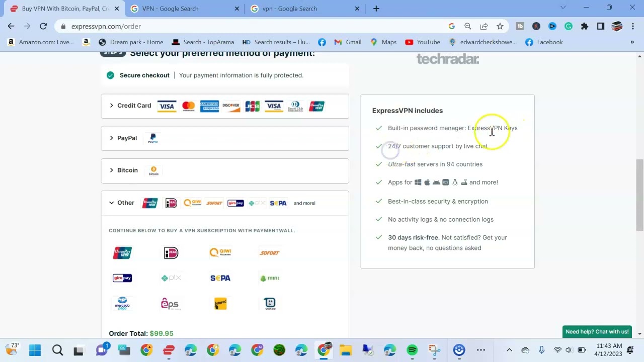Click the American Express card logo

[209, 106]
